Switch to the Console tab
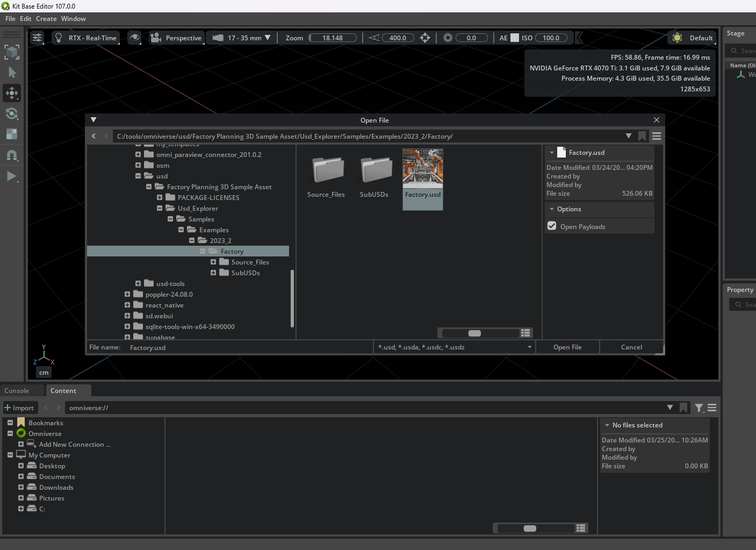Screen dimensions: 756x550 (16, 390)
